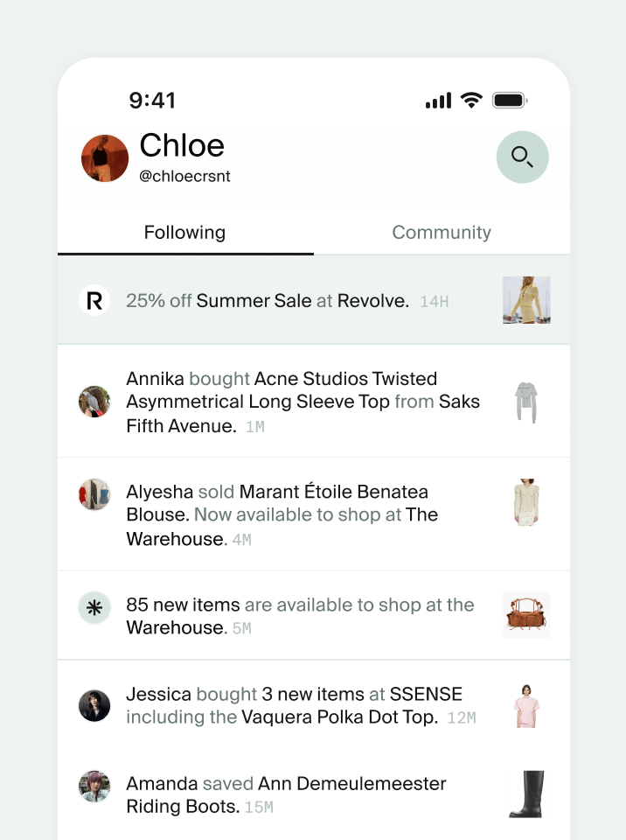Image resolution: width=626 pixels, height=840 pixels.
Task: Click the battery icon in status bar
Action: click(509, 101)
